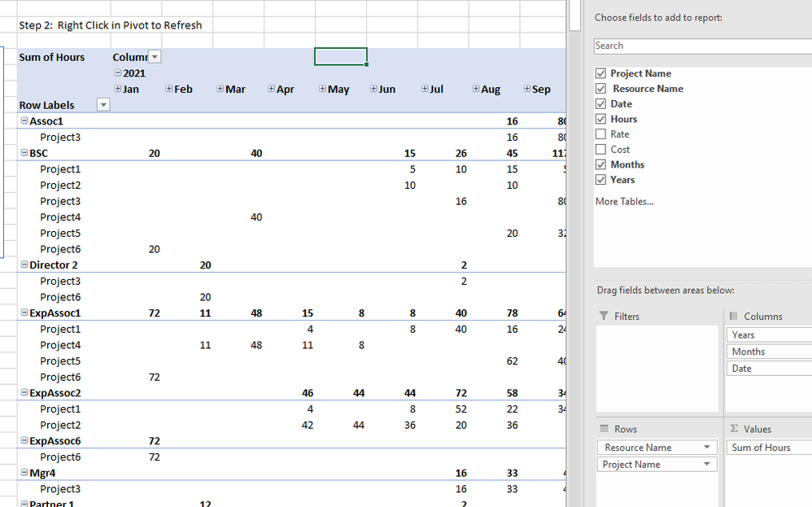Uncheck the Resource Name field checkbox
The image size is (812, 507).
click(600, 89)
